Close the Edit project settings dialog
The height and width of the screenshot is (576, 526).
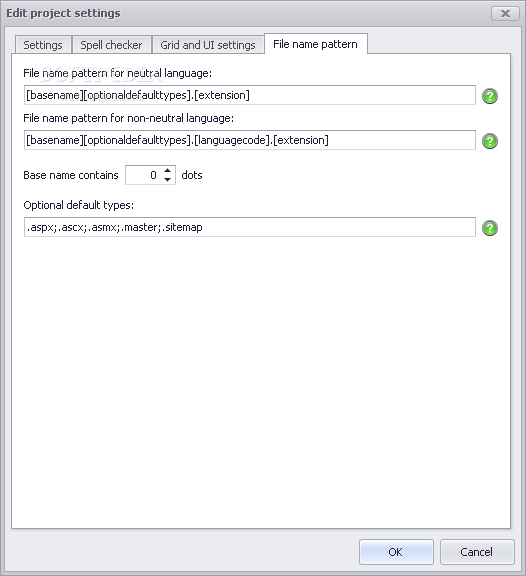click(x=505, y=14)
